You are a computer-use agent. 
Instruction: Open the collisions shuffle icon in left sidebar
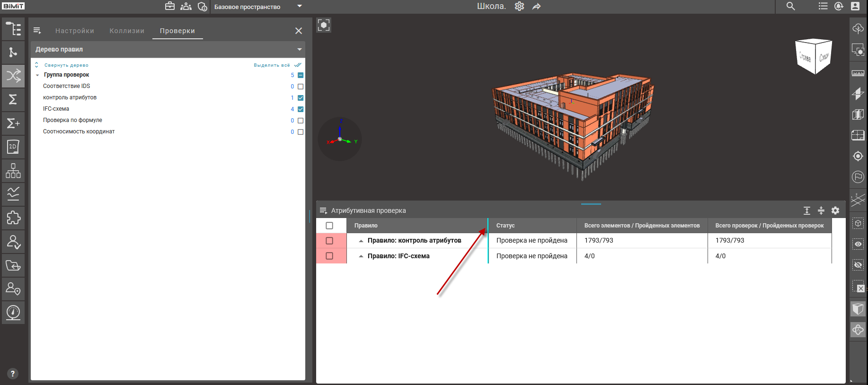pyautogui.click(x=13, y=76)
